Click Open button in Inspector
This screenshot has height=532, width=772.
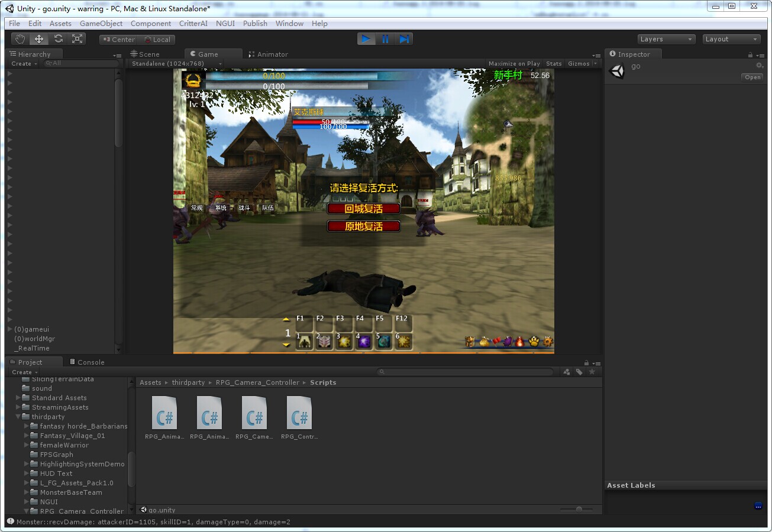tap(752, 77)
